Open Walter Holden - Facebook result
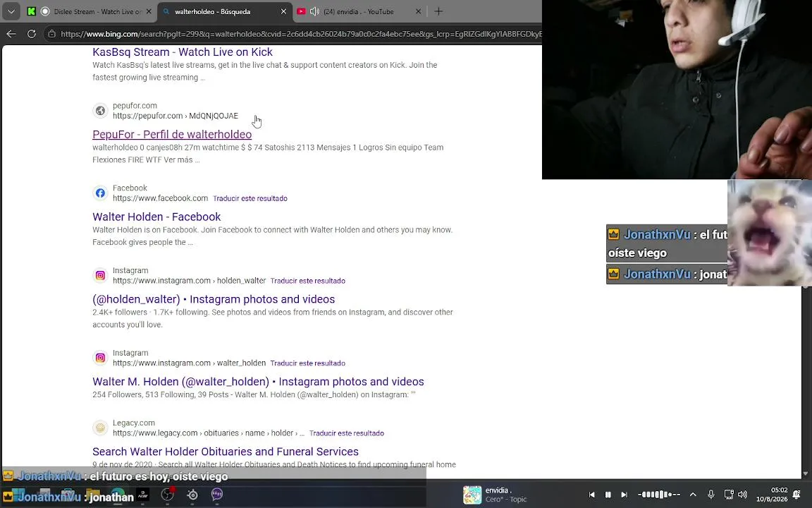812x508 pixels. tap(156, 217)
